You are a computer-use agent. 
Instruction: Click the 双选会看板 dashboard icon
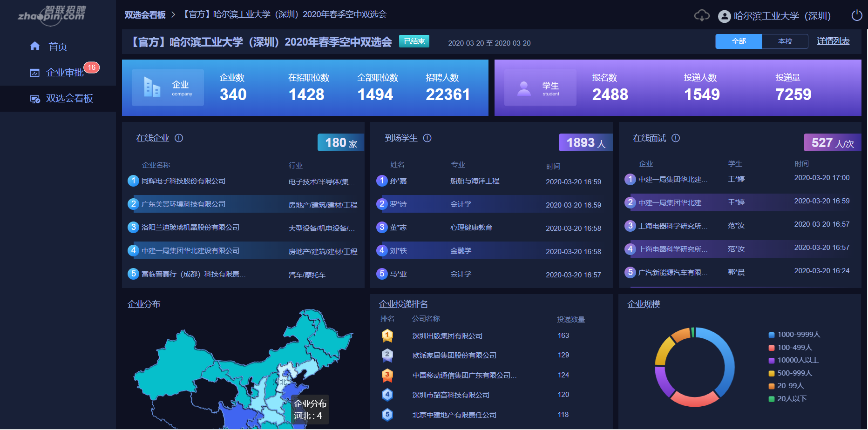click(x=35, y=99)
